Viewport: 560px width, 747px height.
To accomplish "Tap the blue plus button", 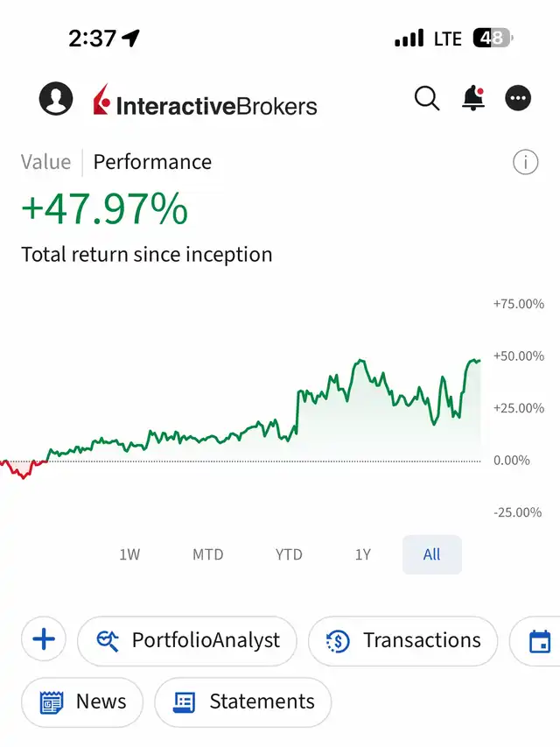I will (x=44, y=640).
